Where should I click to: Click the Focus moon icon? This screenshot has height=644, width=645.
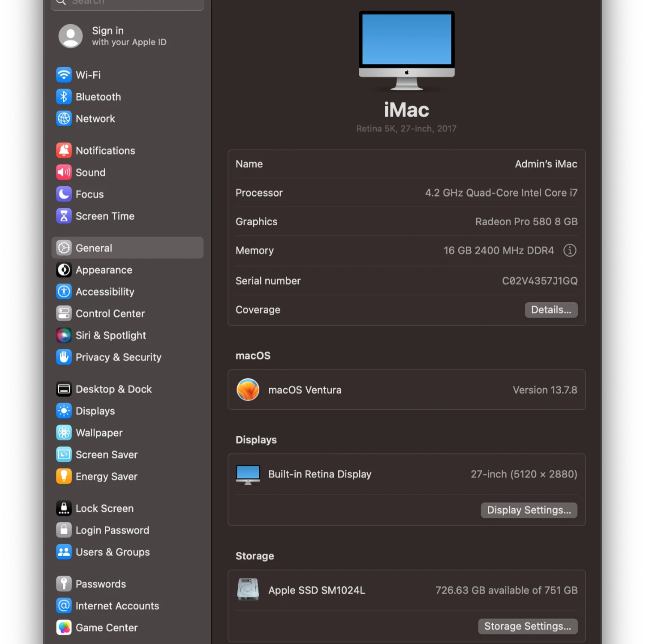tap(64, 194)
